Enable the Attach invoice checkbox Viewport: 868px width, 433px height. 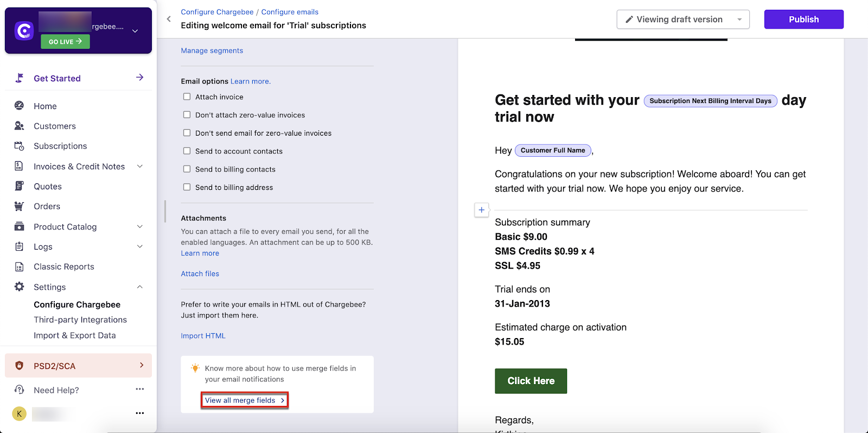[187, 97]
